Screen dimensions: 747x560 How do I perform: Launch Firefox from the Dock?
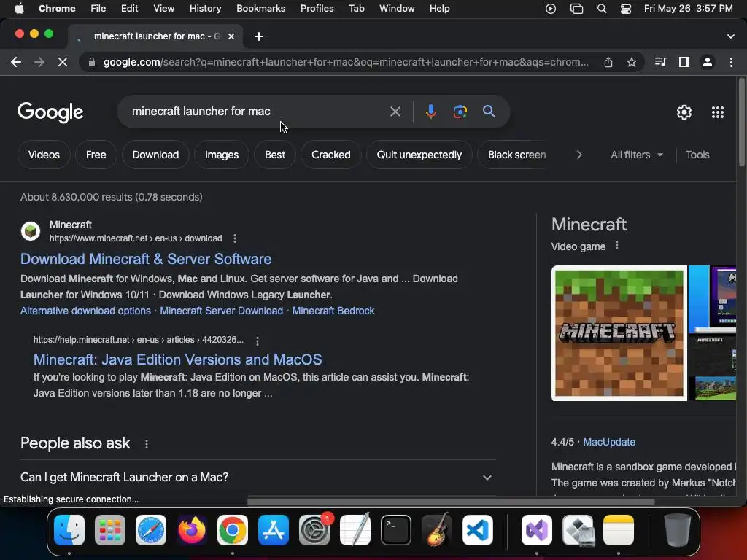[192, 530]
